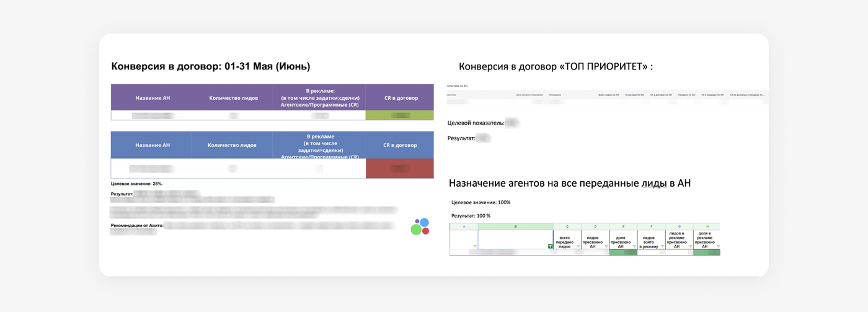Click blue 'Количество лидов' table header

[232, 145]
